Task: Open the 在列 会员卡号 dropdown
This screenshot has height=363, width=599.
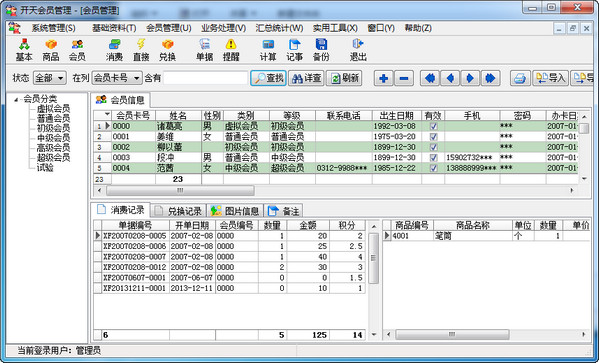Action: (x=117, y=78)
